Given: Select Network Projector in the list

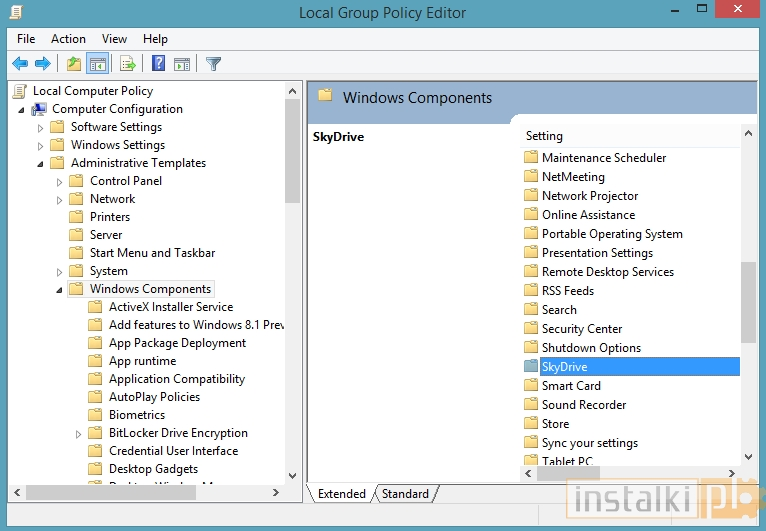Looking at the screenshot, I should click(590, 195).
